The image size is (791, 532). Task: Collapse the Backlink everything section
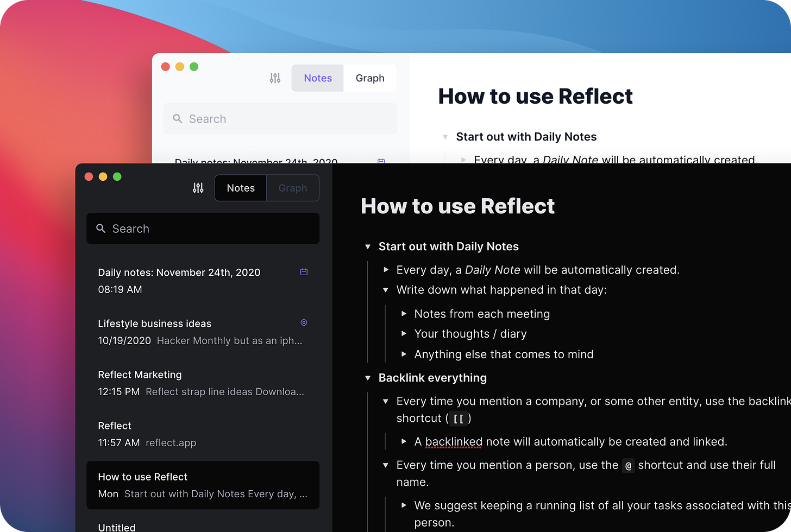368,378
